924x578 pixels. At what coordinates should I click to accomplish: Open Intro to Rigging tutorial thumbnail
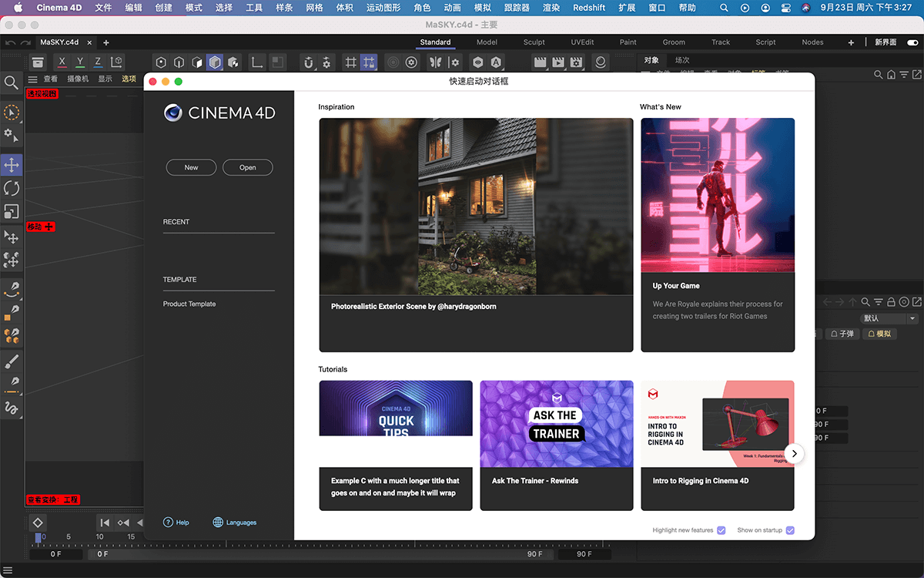pos(718,423)
